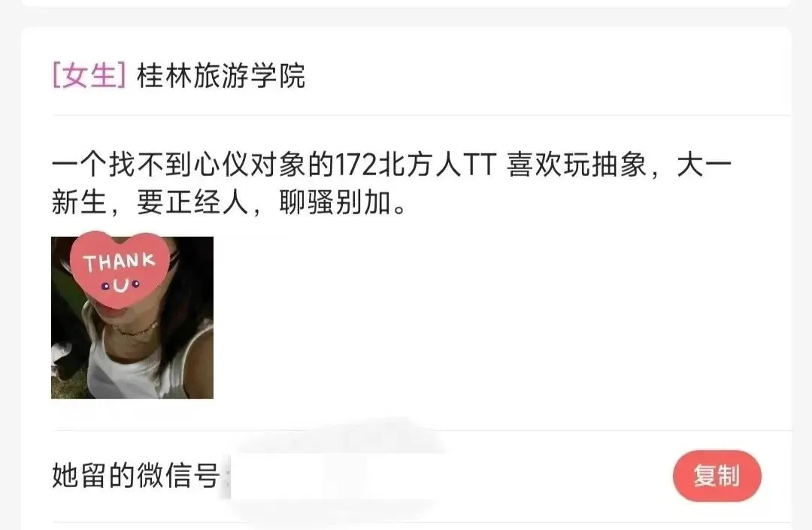Click the divider below the school name

click(422, 115)
